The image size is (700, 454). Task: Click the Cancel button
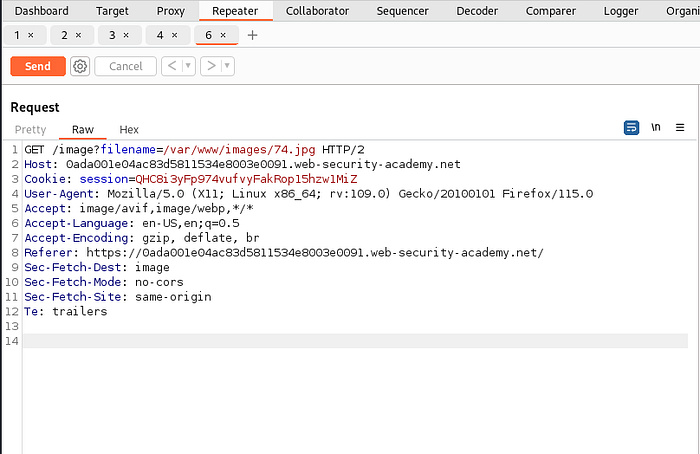125,66
